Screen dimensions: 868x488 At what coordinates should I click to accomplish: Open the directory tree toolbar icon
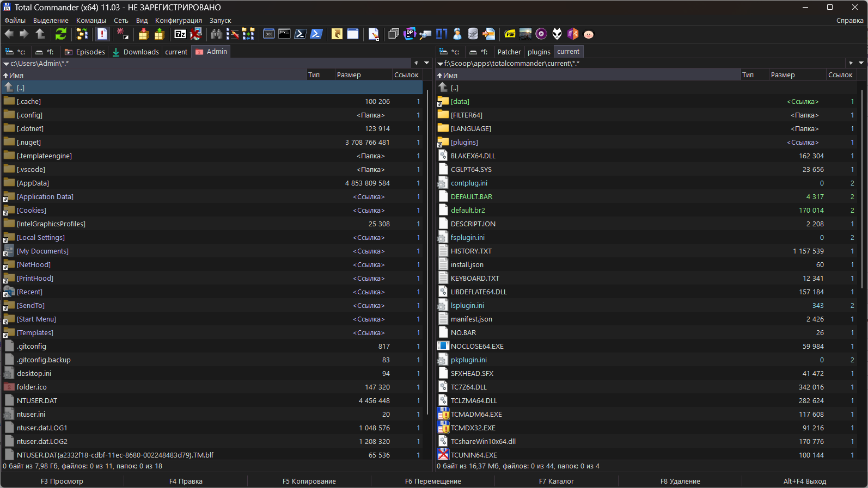tap(82, 34)
